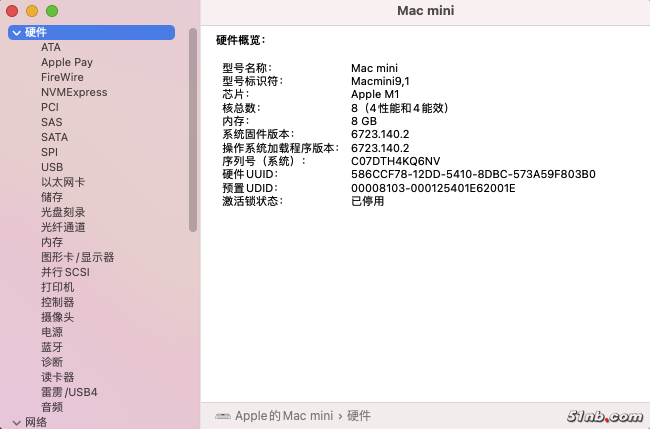Image resolution: width=650 pixels, height=429 pixels.
Task: Open the Apple Pay sidebar entry
Action: point(66,62)
